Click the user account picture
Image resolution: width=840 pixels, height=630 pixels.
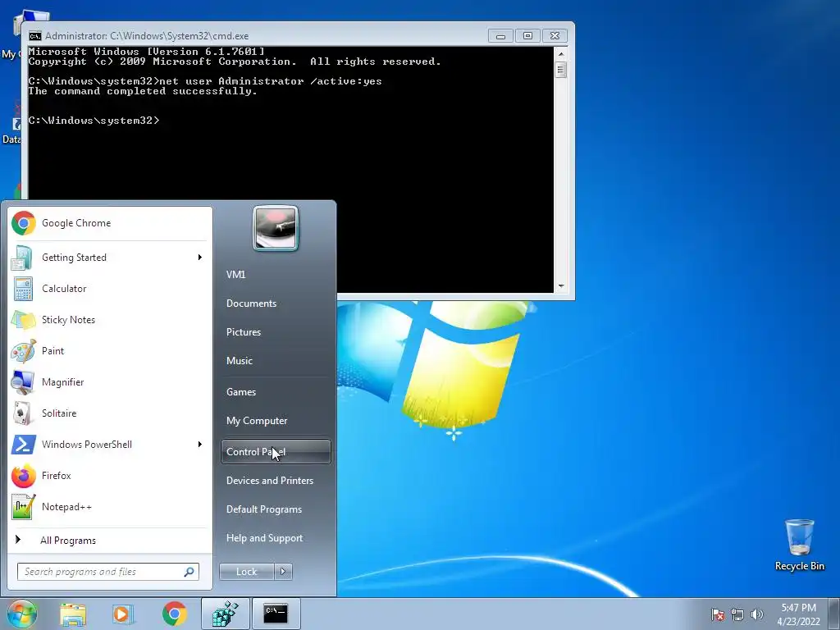[276, 228]
